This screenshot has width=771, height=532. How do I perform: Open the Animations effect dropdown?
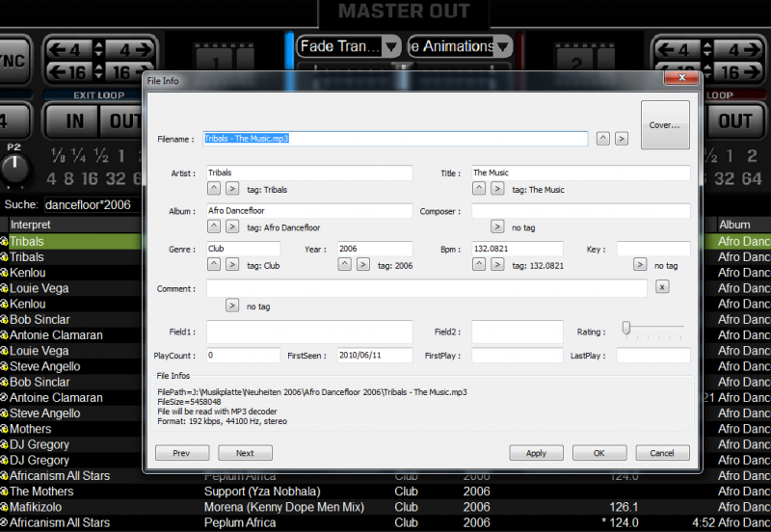pos(461,46)
